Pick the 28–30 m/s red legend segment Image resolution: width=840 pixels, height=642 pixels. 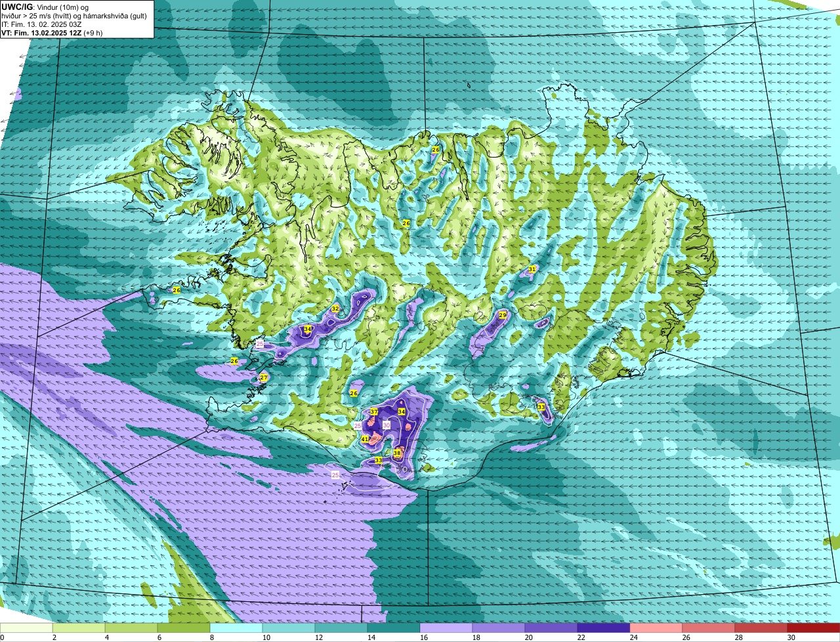(x=761, y=628)
